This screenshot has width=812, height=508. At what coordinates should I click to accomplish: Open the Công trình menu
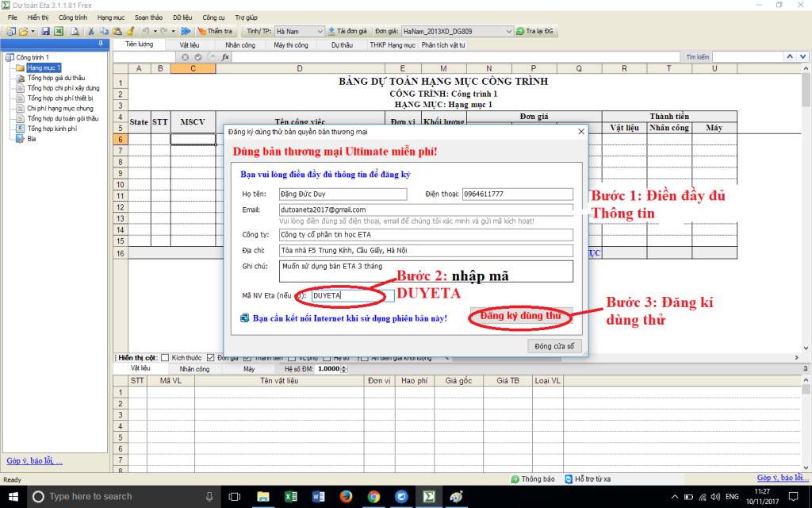click(72, 17)
